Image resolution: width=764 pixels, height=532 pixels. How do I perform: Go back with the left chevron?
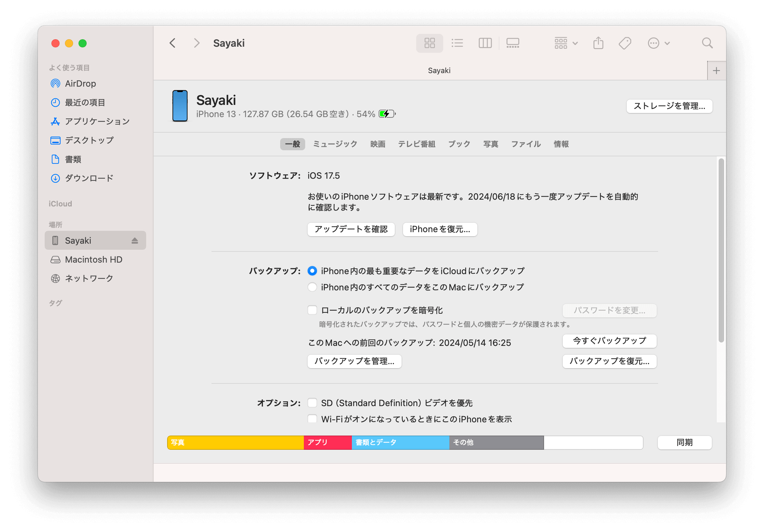pos(173,43)
